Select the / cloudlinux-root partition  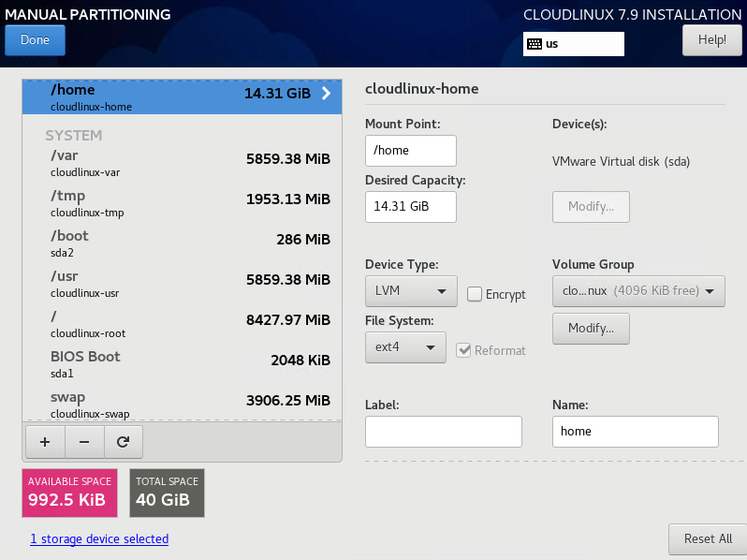pos(182,324)
